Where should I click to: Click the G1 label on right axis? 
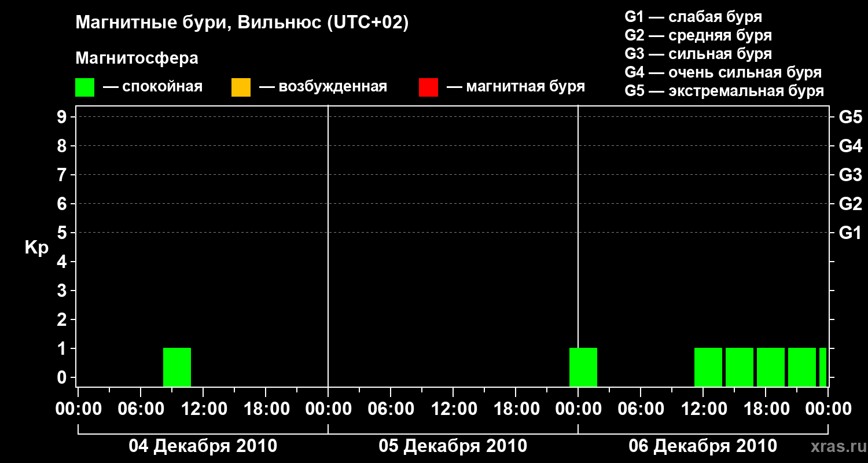(x=851, y=233)
